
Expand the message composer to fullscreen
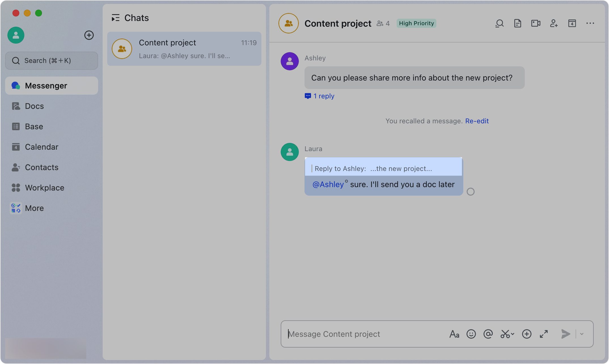coord(544,334)
